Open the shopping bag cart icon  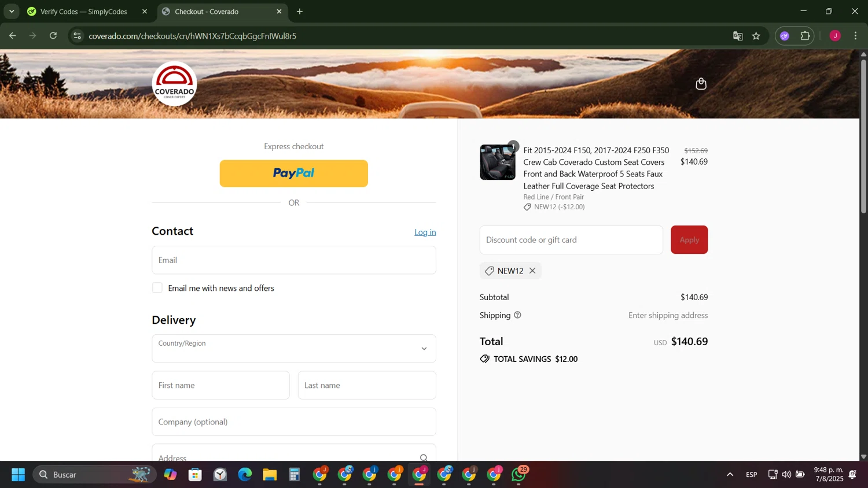point(701,84)
